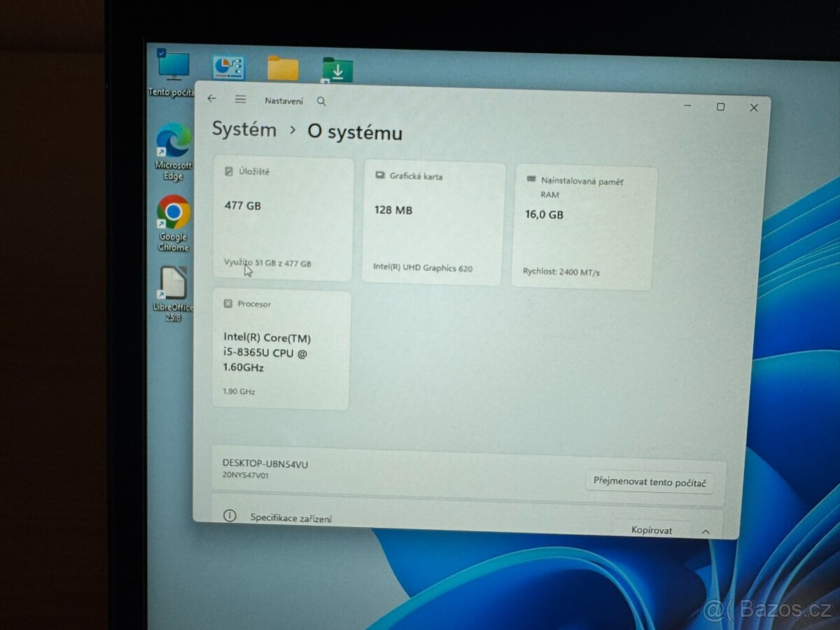Open the Úložiště storage card
The image size is (840, 630).
coord(283,219)
